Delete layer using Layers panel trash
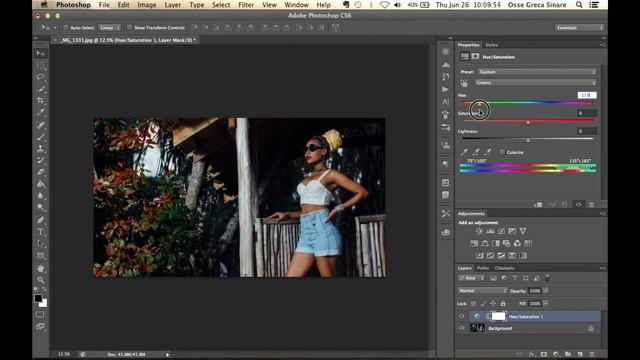 coord(592,354)
